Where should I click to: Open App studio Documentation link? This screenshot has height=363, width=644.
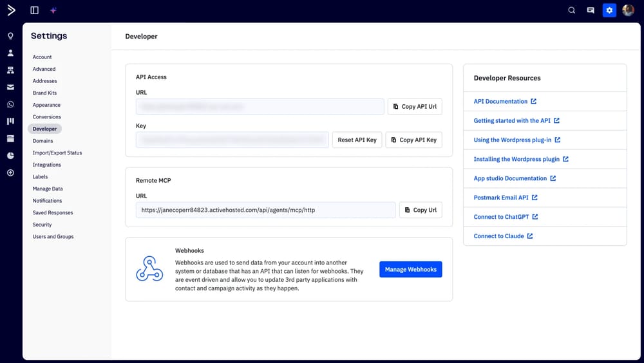(510, 178)
